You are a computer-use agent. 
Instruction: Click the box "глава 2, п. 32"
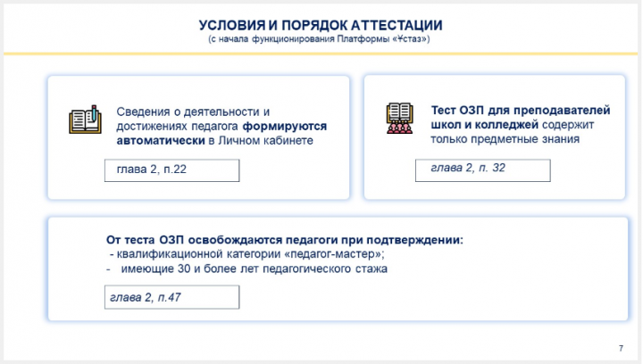point(482,170)
